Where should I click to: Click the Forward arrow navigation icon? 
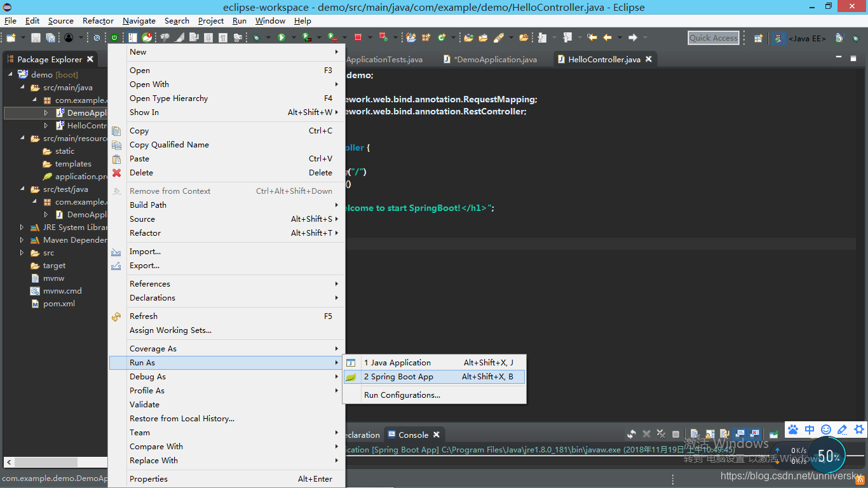[x=632, y=37]
